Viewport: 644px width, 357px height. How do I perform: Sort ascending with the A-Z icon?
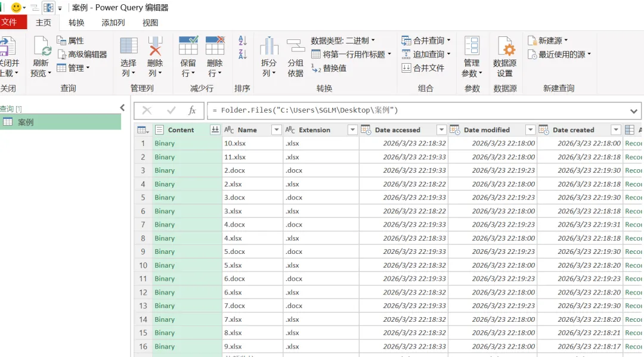(242, 40)
